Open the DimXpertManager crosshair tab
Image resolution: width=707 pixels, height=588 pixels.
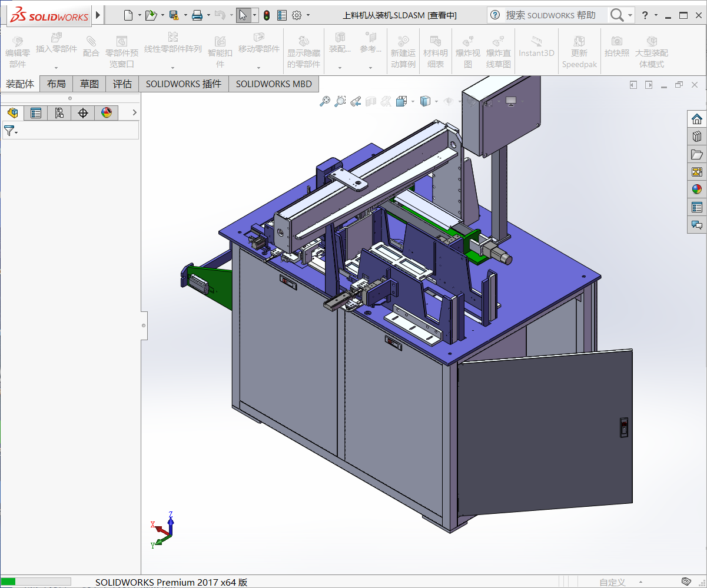click(83, 112)
